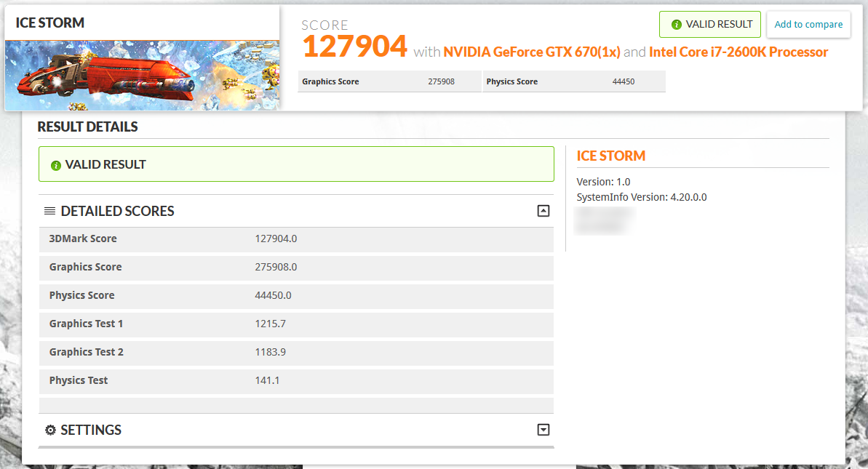Click the Ice Storm spaceship thumbnail
Viewport: 868px width, 469px height.
click(143, 75)
